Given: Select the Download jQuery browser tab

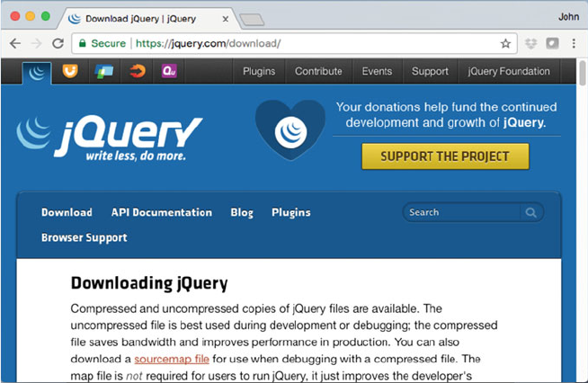Looking at the screenshot, I should click(148, 19).
